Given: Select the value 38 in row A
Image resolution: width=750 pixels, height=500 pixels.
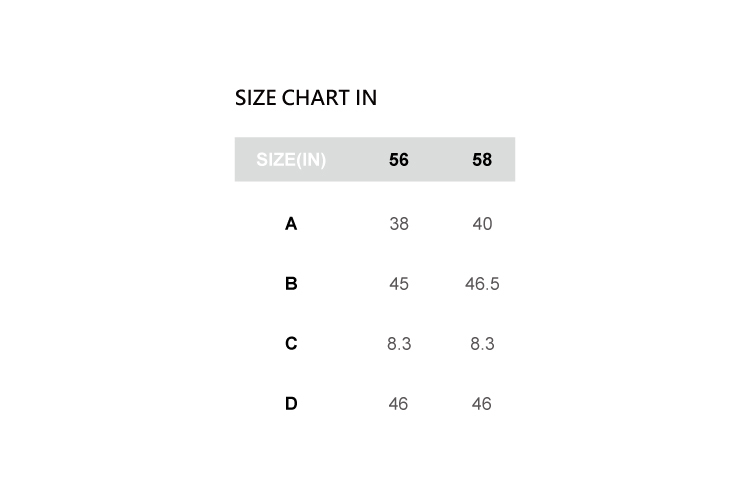Looking at the screenshot, I should point(399,224).
